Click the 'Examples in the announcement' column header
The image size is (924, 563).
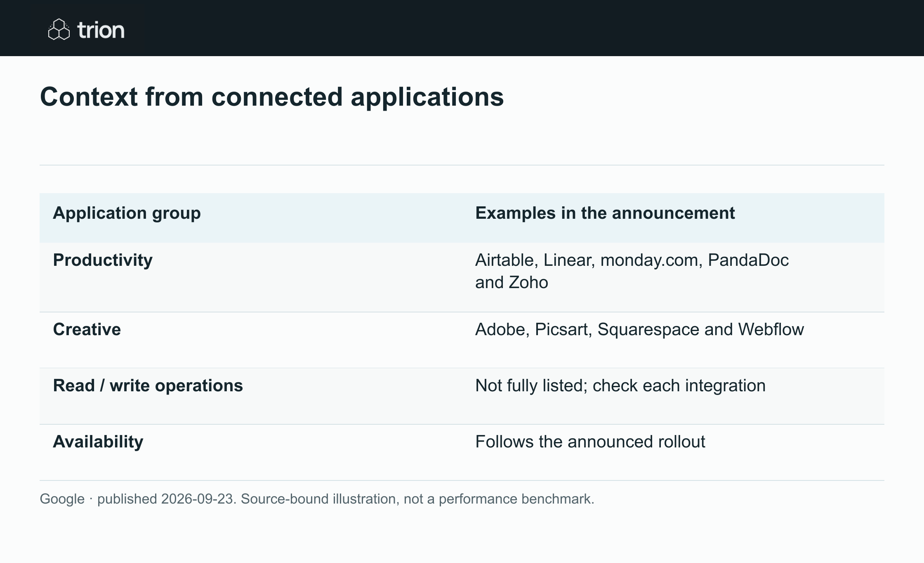pos(605,213)
